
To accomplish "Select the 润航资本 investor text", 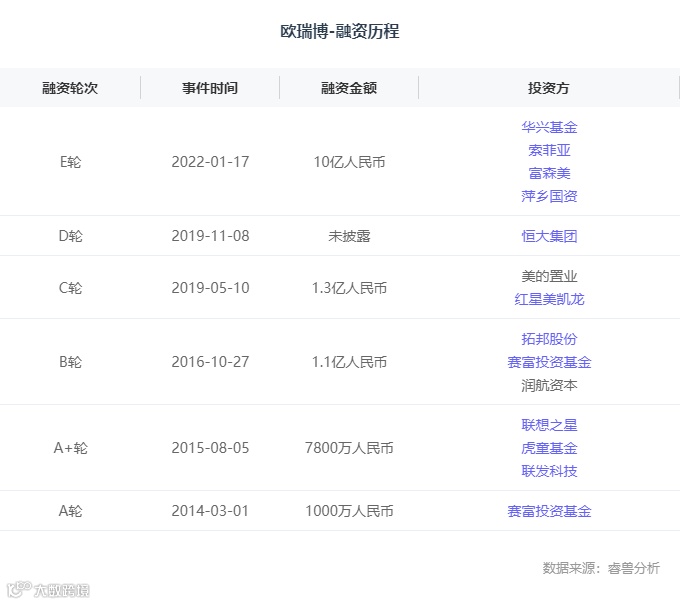I will coord(549,385).
